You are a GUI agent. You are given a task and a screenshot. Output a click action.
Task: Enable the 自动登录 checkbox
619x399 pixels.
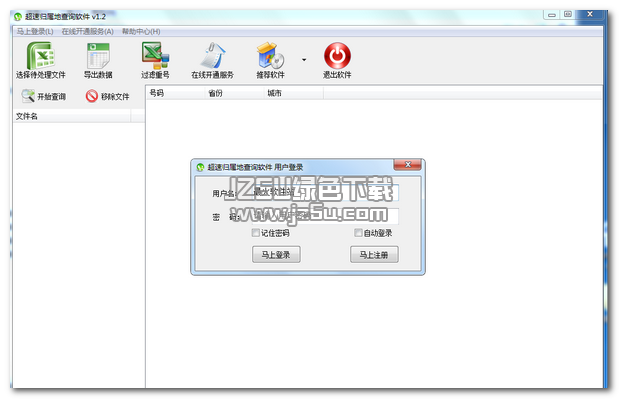(x=358, y=233)
